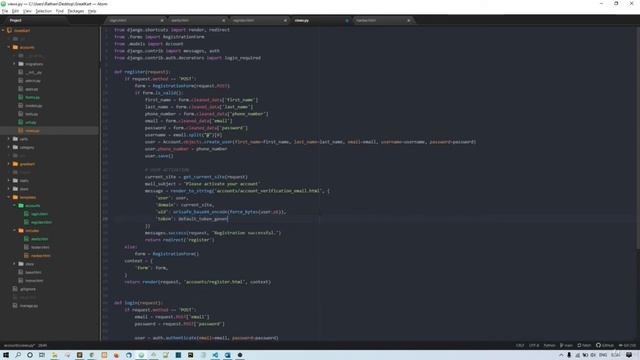Select the Project panel tab
The height and width of the screenshot is (360, 640).
pos(16,20)
